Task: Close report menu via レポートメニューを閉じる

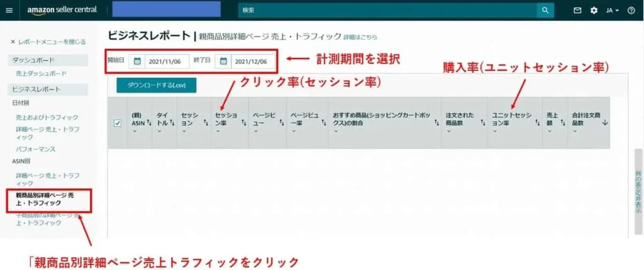Action: 48,41
